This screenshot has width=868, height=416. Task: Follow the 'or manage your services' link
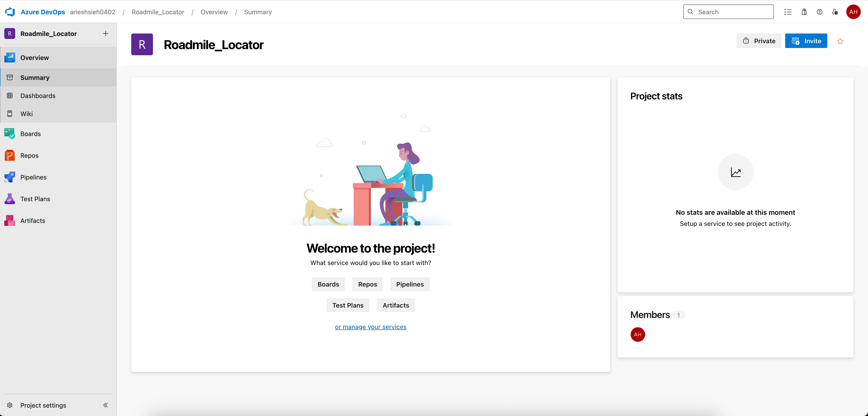(x=370, y=327)
